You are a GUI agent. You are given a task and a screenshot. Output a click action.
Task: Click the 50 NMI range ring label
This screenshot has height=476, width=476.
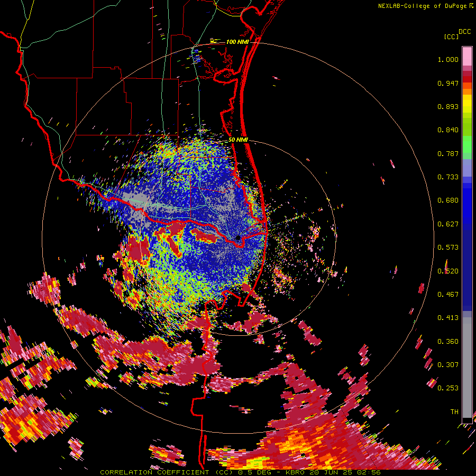click(x=238, y=140)
